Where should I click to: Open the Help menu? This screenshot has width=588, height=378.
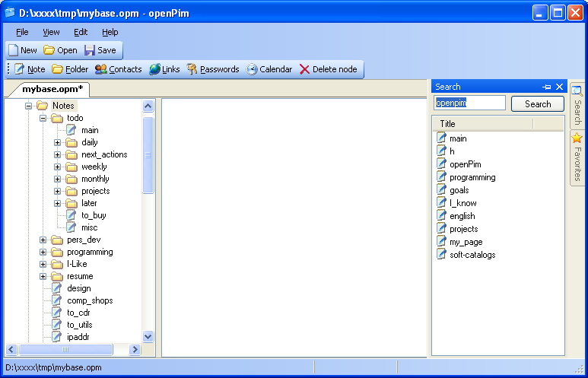(110, 32)
